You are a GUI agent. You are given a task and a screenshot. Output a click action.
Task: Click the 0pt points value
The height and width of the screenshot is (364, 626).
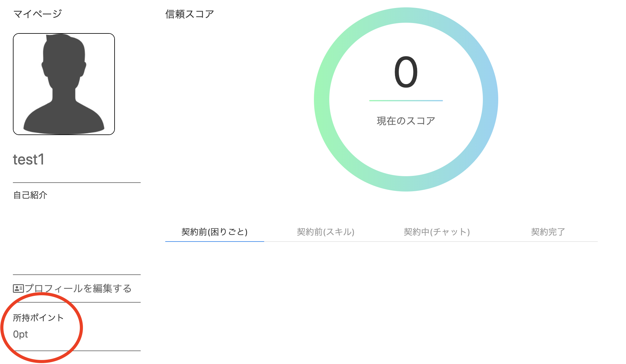tap(20, 335)
